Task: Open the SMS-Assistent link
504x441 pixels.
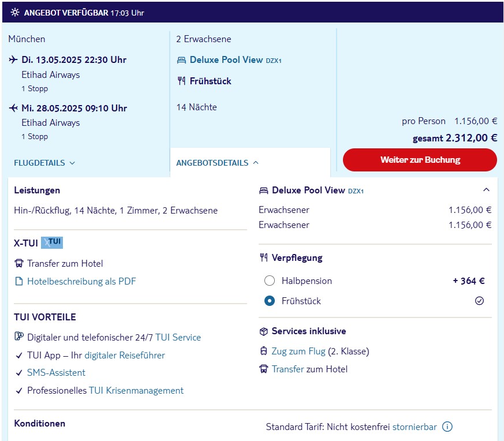Action: pyautogui.click(x=56, y=373)
